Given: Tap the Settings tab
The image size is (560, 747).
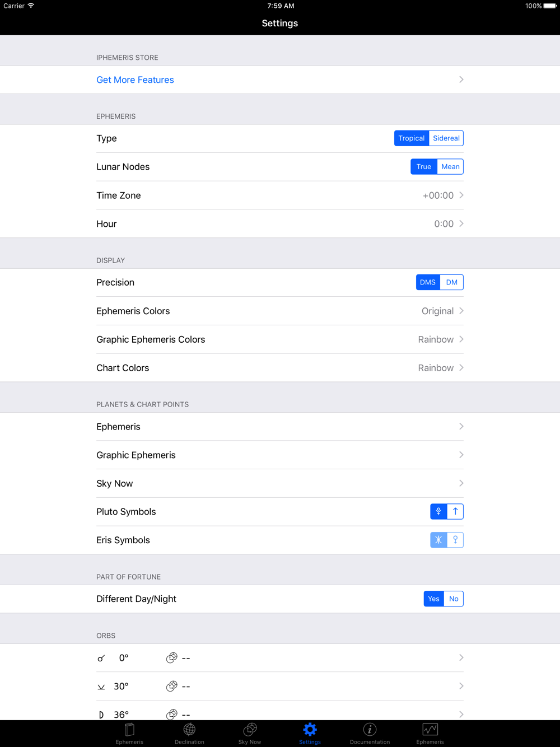Looking at the screenshot, I should point(310,732).
